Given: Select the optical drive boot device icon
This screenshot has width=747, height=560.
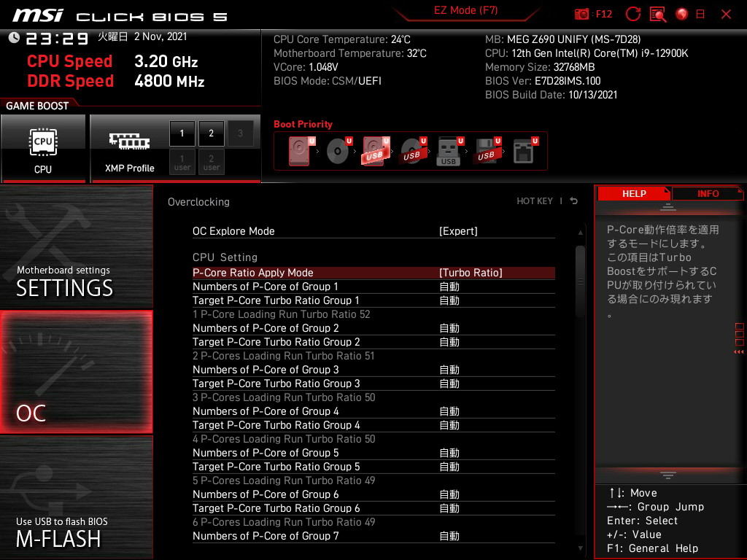Looking at the screenshot, I should point(338,151).
